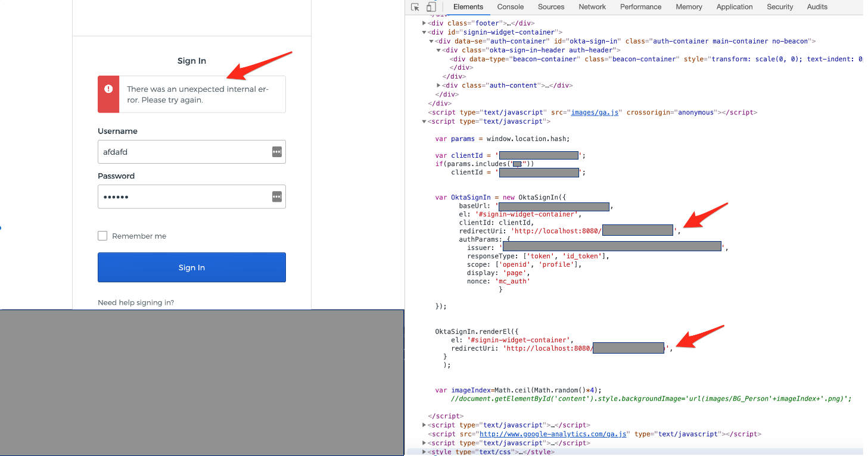868x456 pixels.
Task: Click the inspect element cursor icon
Action: click(415, 7)
